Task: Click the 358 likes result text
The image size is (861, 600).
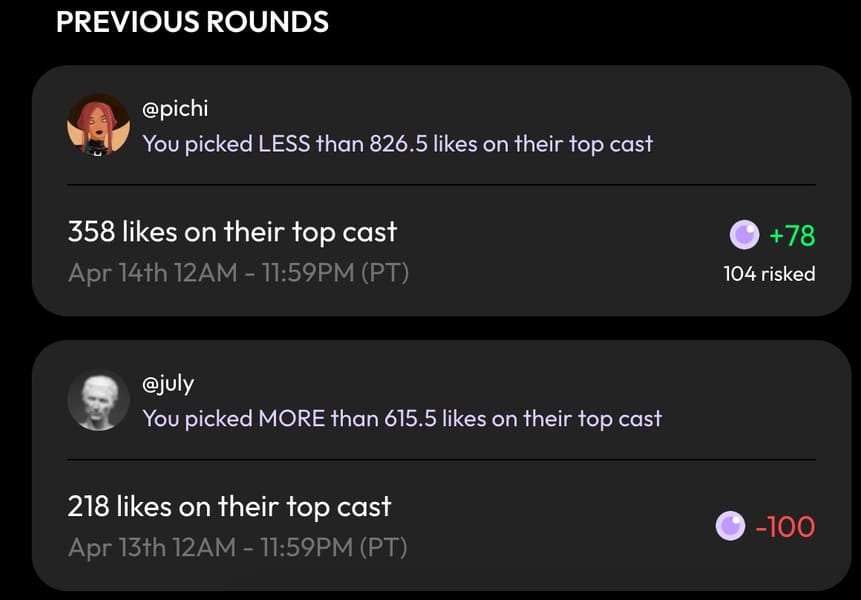Action: [232, 232]
